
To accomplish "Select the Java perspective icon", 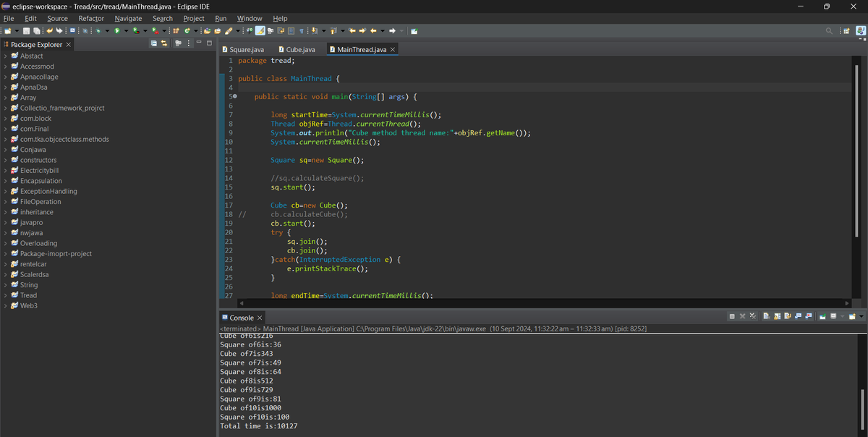I will click(x=860, y=31).
